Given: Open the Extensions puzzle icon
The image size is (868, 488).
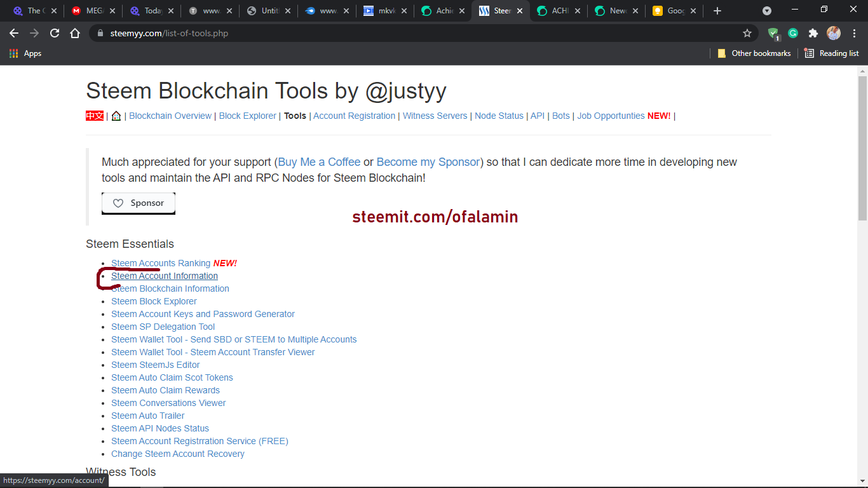Looking at the screenshot, I should tap(813, 33).
